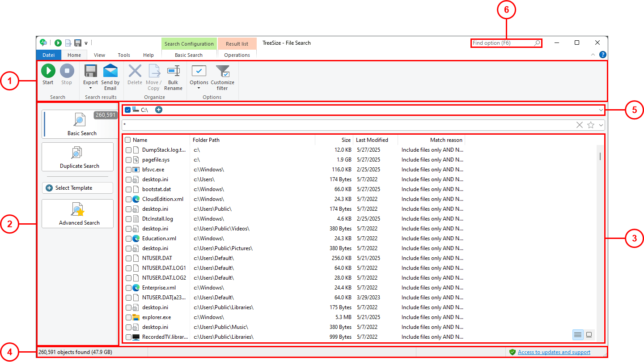
Task: Switch to the View tab
Action: [99, 55]
